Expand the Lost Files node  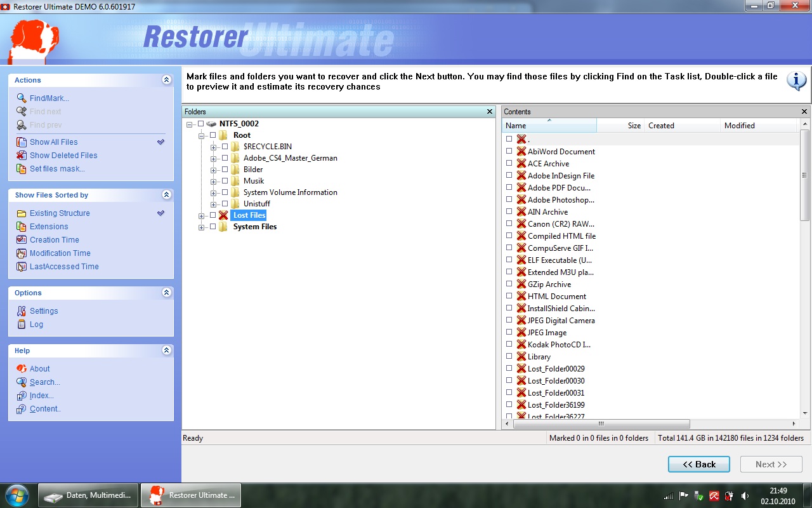[x=202, y=216]
